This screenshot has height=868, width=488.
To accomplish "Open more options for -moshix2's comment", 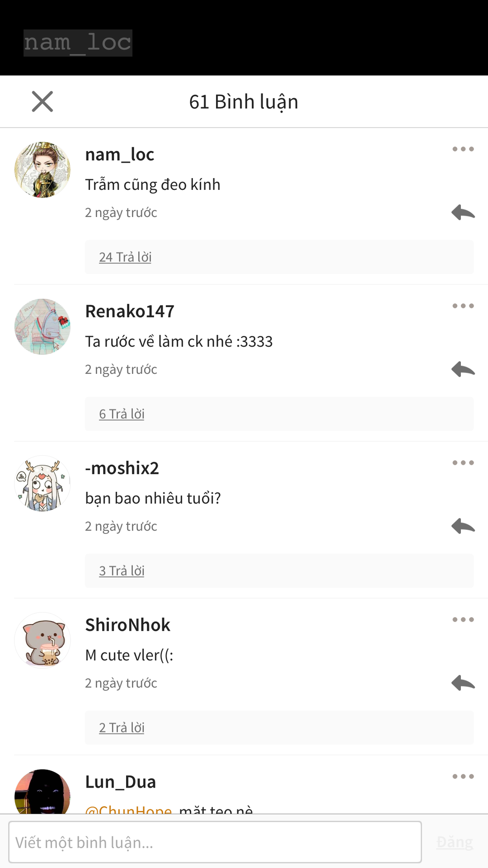I will pyautogui.click(x=463, y=462).
